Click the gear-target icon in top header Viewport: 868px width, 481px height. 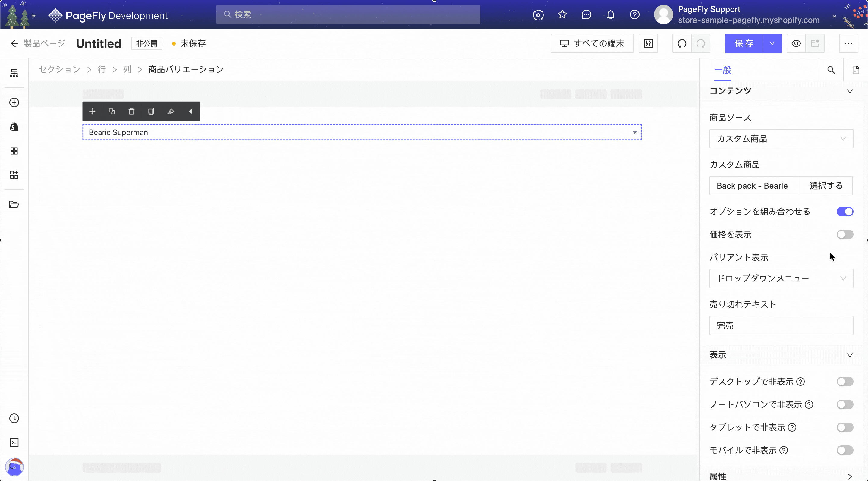[x=538, y=14]
